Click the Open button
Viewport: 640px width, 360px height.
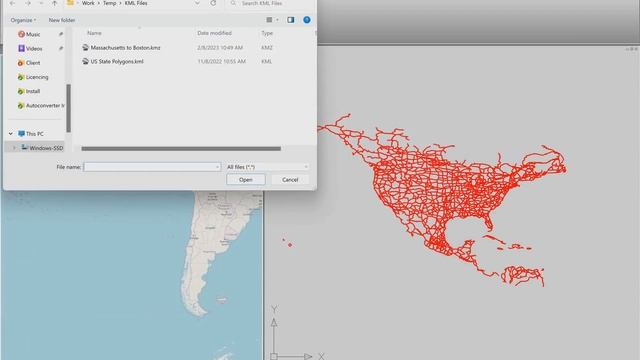(x=246, y=180)
